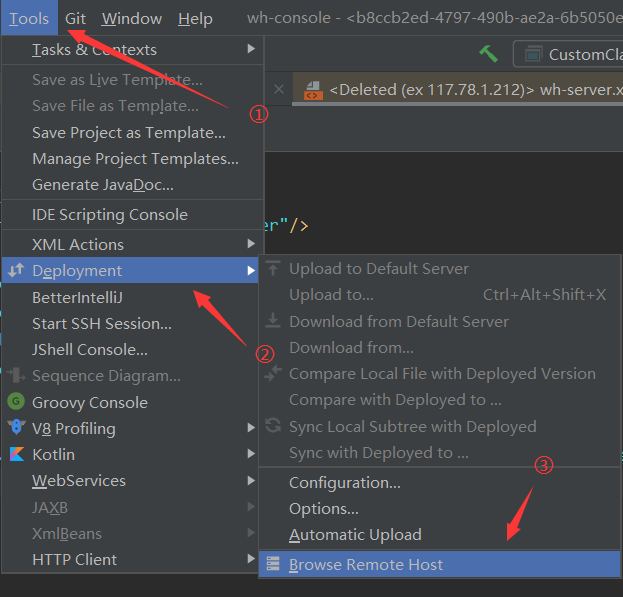Click the Compare Local File icon

click(273, 373)
